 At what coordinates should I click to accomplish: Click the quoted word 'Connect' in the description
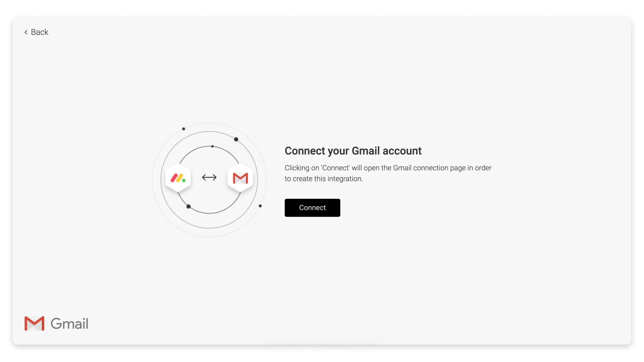[x=335, y=168]
